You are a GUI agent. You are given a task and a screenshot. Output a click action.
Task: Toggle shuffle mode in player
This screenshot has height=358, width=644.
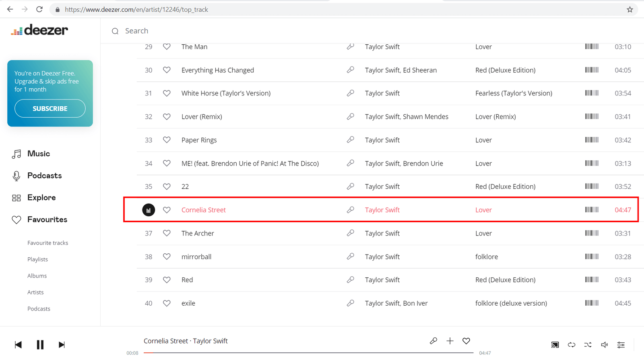[588, 345]
